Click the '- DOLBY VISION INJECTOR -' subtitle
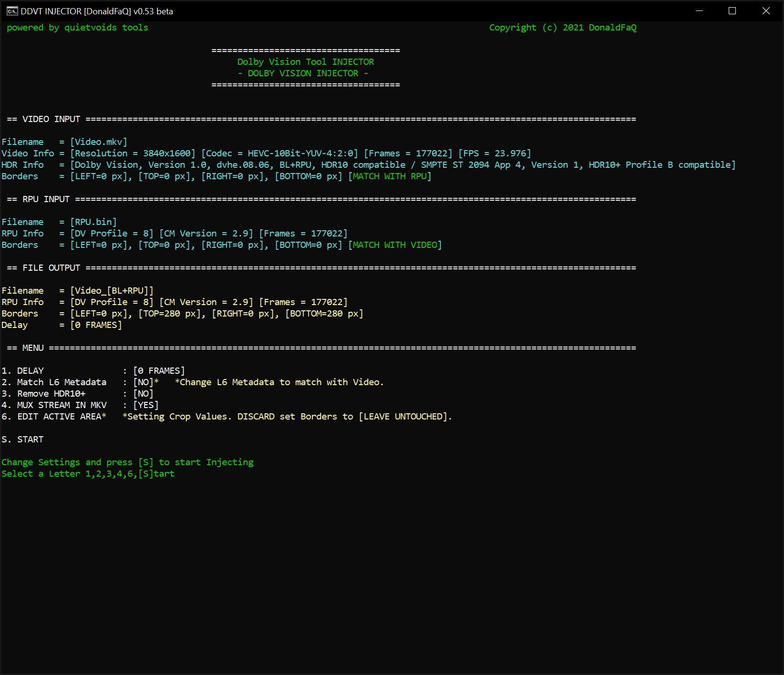The width and height of the screenshot is (784, 675). coord(303,73)
